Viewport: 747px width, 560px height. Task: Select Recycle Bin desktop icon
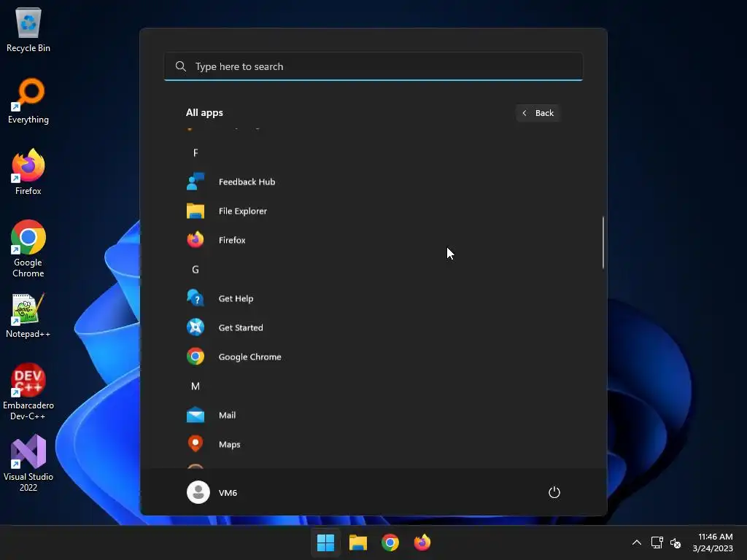[28, 30]
